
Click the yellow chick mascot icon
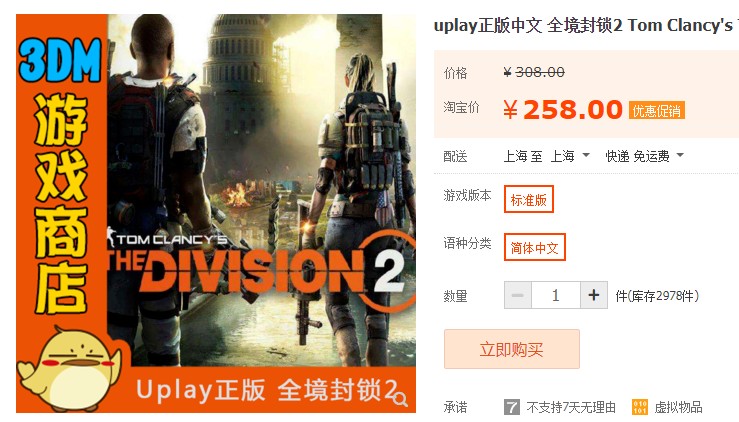pos(71,369)
